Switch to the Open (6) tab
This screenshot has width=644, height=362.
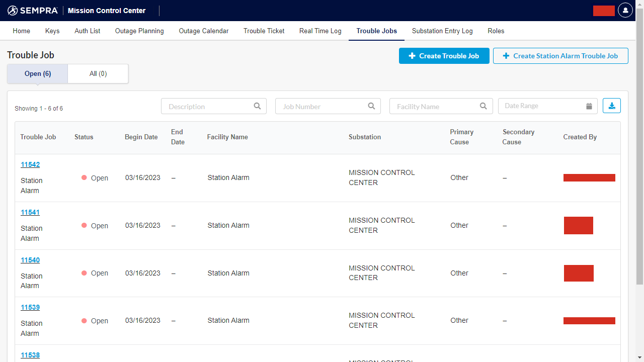coord(38,74)
